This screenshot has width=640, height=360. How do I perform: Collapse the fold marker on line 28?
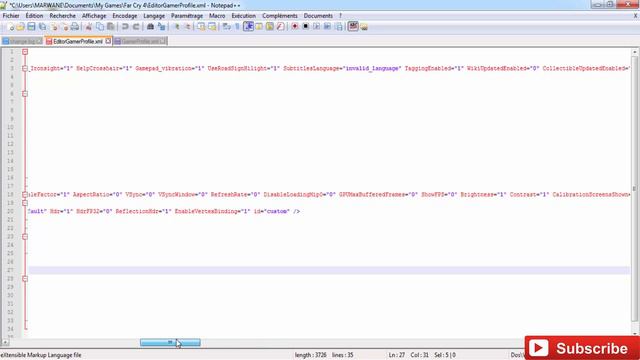(25, 279)
